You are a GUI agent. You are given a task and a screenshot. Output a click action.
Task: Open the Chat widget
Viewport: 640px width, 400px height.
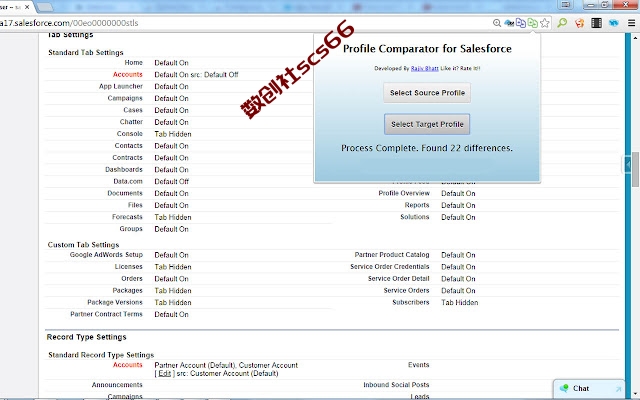pyautogui.click(x=589, y=388)
